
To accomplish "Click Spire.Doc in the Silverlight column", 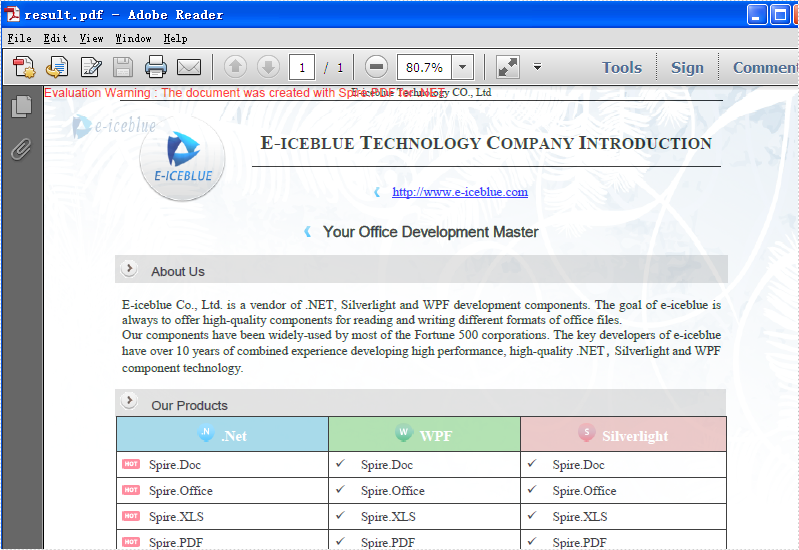I will pos(578,465).
